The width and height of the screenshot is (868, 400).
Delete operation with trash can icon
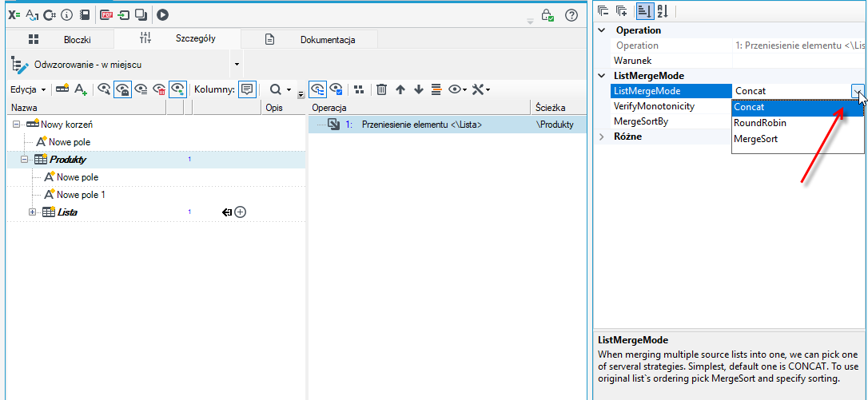pyautogui.click(x=381, y=89)
